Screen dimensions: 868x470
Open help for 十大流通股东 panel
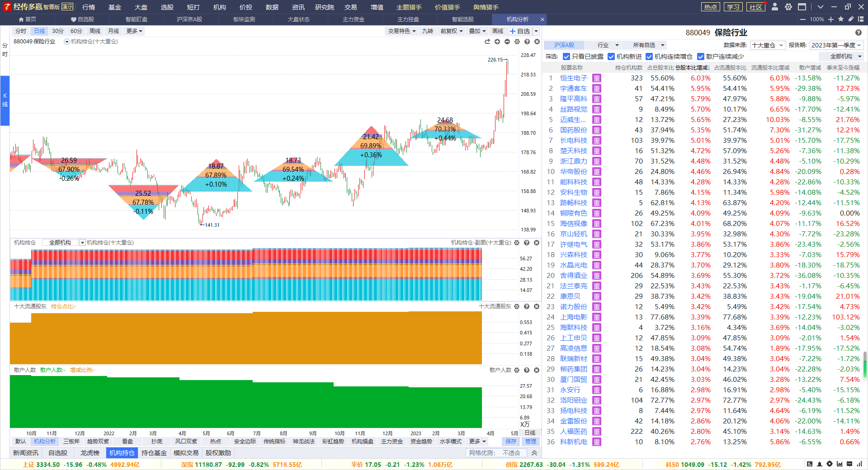click(x=527, y=306)
